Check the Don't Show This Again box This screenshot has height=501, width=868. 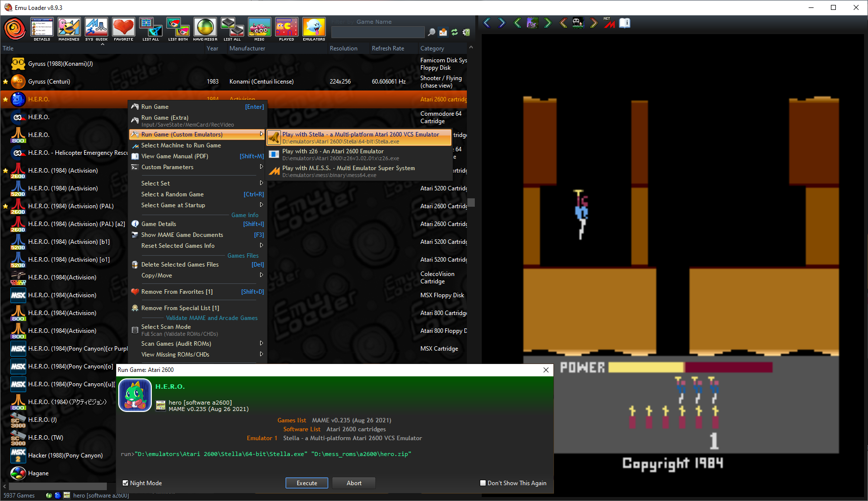(x=483, y=483)
